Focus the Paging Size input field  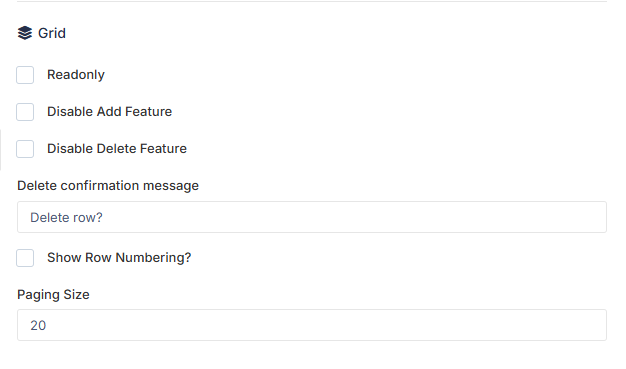pyautogui.click(x=312, y=325)
